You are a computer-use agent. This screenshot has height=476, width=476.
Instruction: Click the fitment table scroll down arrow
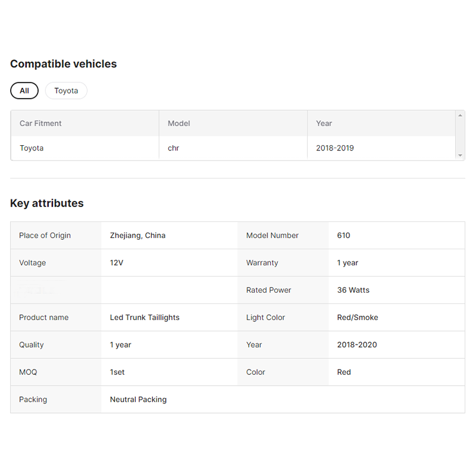(460, 155)
